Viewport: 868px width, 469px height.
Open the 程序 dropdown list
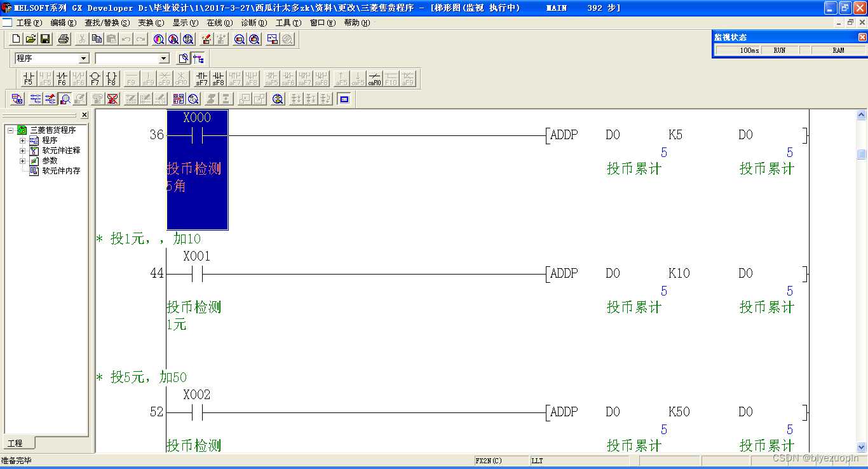coord(83,58)
